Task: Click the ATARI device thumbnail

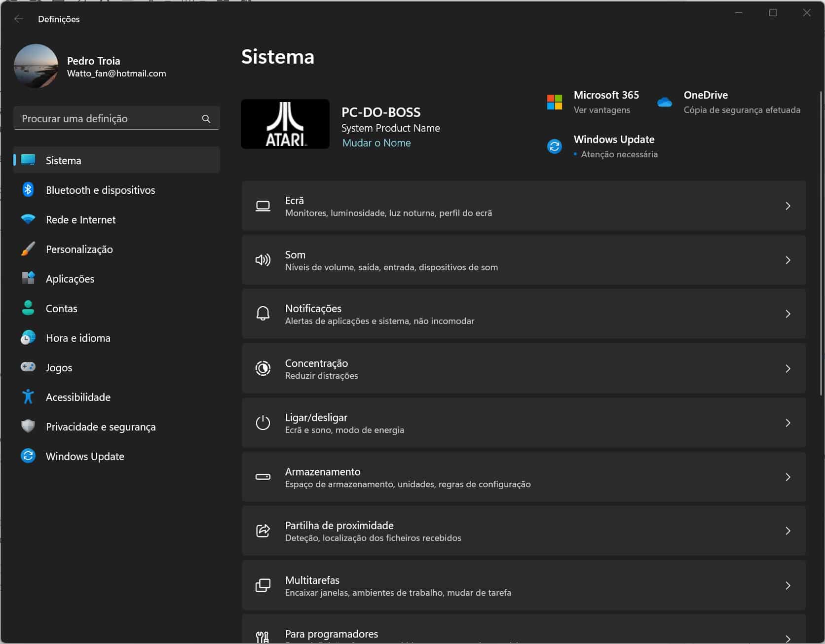Action: tap(285, 124)
